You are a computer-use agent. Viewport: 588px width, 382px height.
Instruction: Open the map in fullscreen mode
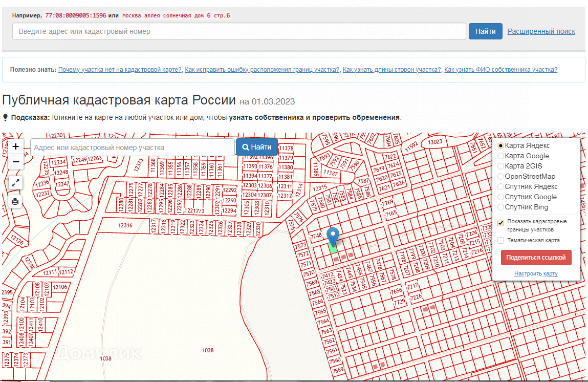point(15,182)
